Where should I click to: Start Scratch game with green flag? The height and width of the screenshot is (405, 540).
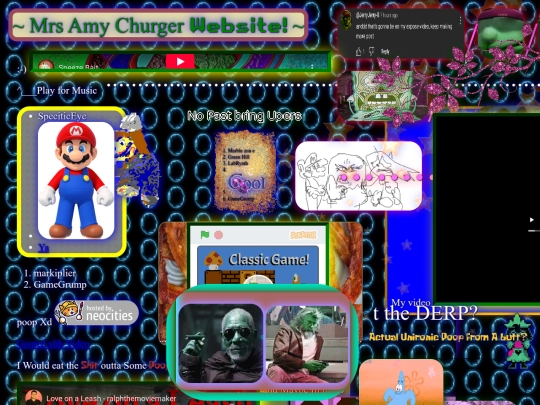(x=205, y=235)
